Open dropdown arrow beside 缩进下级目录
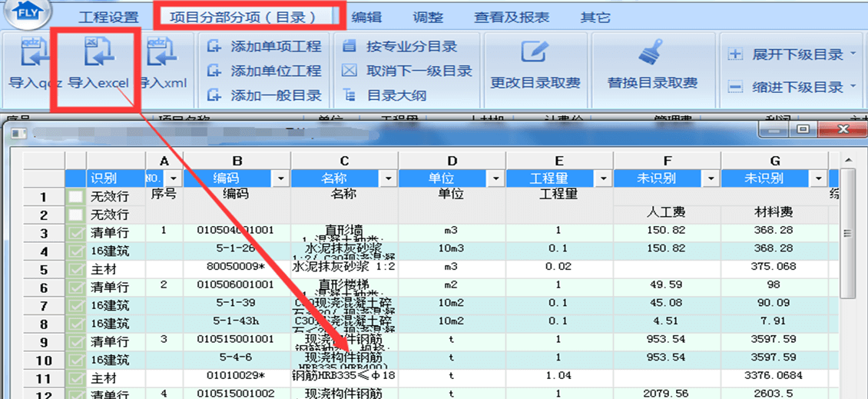This screenshot has width=868, height=399. pos(852,87)
